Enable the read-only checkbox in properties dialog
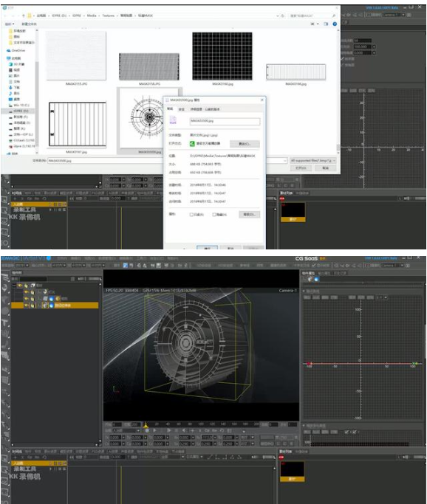Viewport: 427px width, 504px height. (191, 215)
